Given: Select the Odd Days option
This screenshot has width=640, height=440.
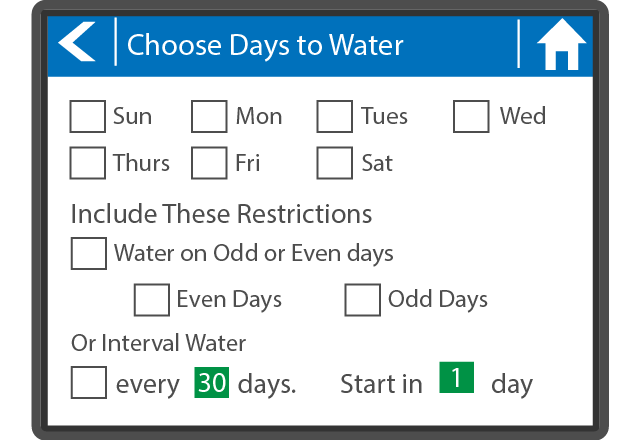Looking at the screenshot, I should (x=363, y=300).
